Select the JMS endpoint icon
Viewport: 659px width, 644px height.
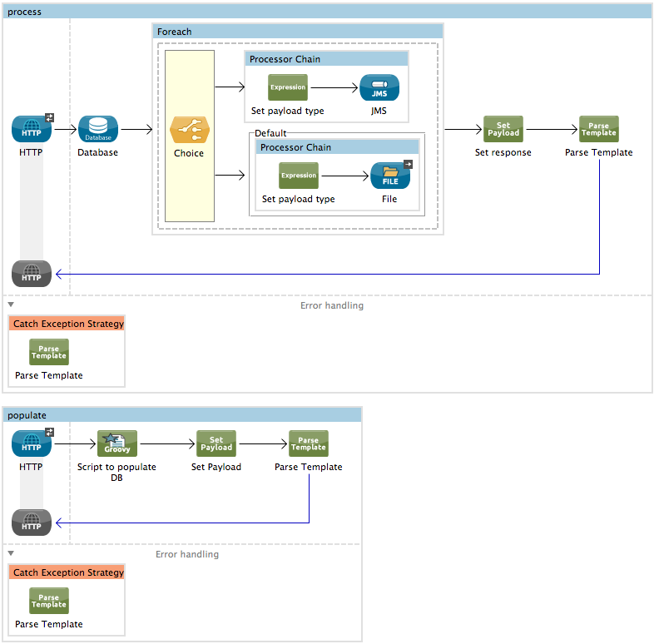(x=379, y=88)
